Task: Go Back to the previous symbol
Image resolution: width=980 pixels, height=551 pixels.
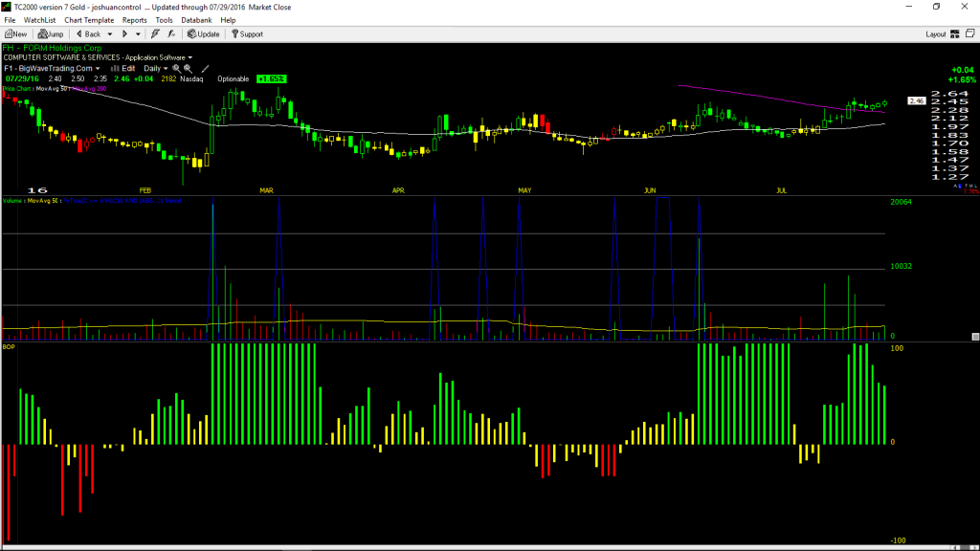Action: 88,34
